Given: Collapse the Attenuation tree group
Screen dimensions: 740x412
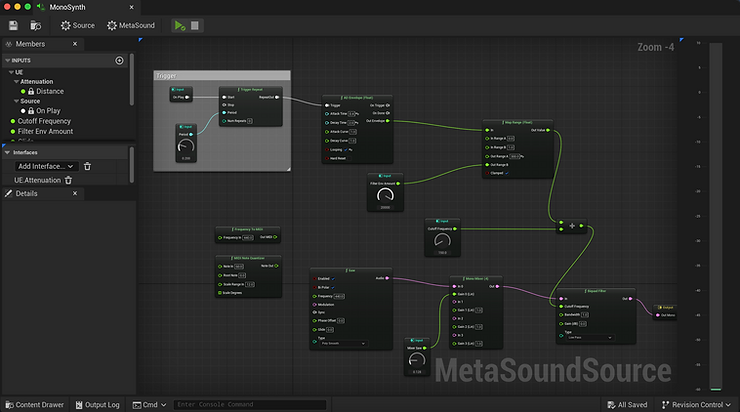Looking at the screenshot, I should point(17,82).
